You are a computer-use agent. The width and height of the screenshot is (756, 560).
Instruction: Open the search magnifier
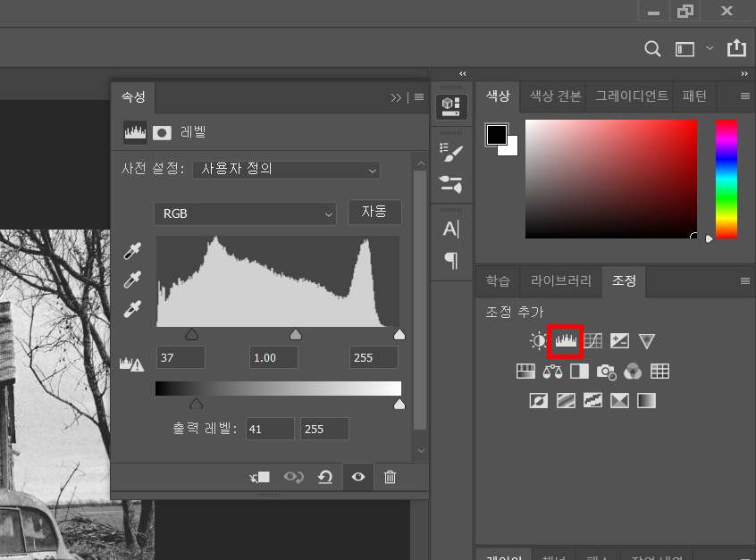pyautogui.click(x=652, y=48)
